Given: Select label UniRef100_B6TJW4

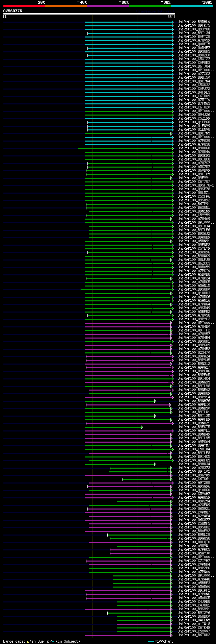Looking at the screenshot, I should (x=194, y=67).
